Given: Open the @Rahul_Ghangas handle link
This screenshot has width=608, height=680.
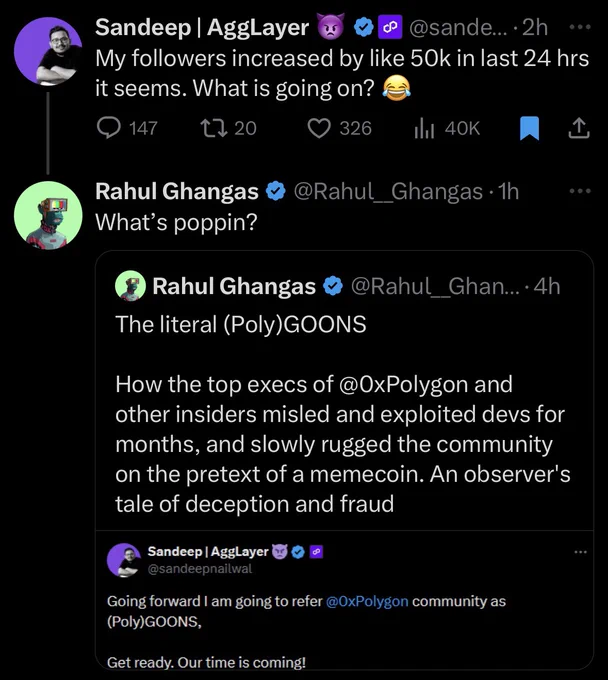Looking at the screenshot, I should [388, 191].
